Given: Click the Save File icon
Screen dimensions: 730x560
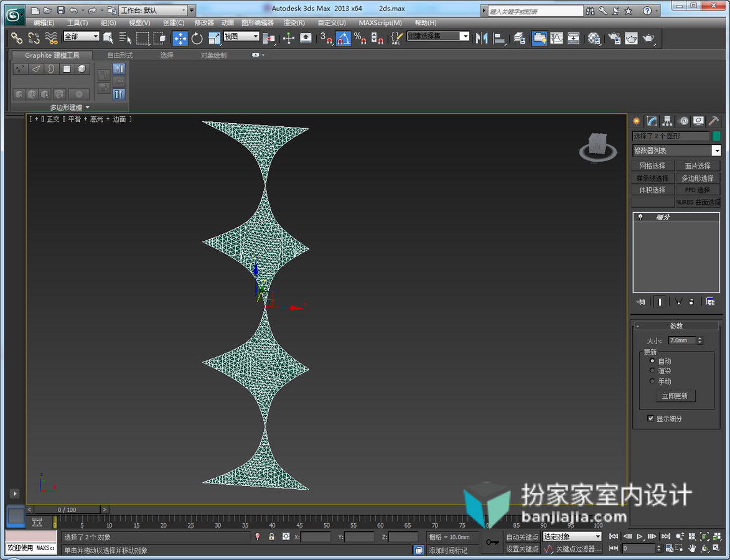Looking at the screenshot, I should (x=60, y=10).
